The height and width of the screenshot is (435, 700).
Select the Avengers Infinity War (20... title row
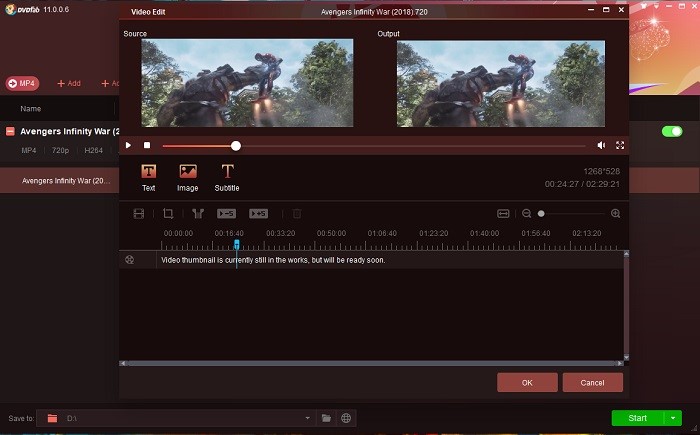pos(66,180)
